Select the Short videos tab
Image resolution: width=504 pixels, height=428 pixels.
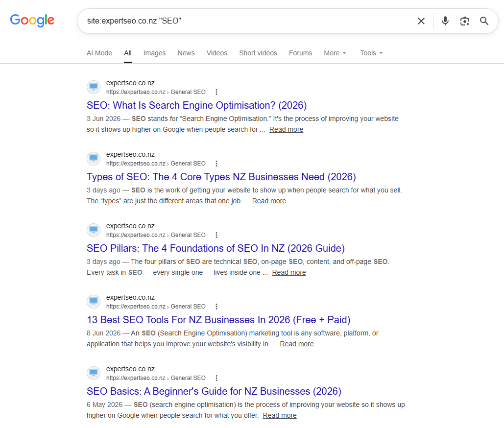258,53
